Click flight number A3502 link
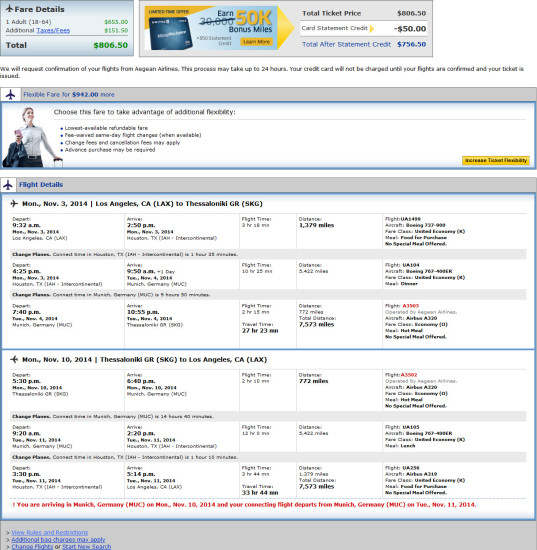537x550 pixels. click(x=409, y=375)
